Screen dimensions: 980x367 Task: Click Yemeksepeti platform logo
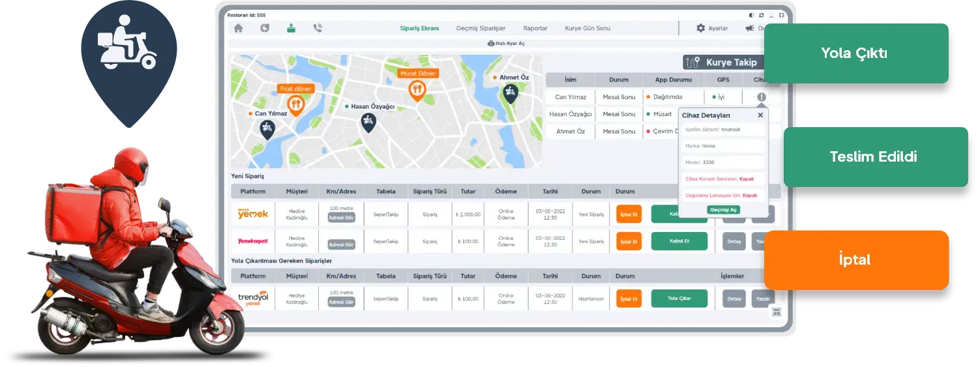pos(253,241)
